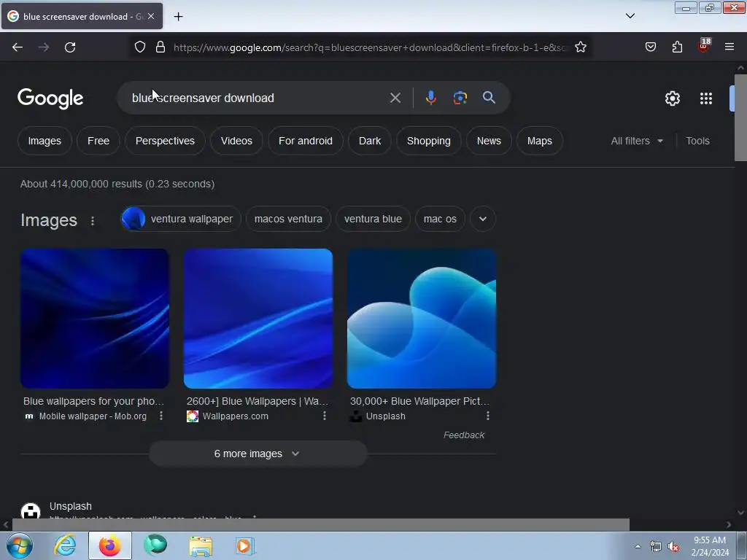Expand the All filters dropdown
The width and height of the screenshot is (747, 560).
[637, 141]
